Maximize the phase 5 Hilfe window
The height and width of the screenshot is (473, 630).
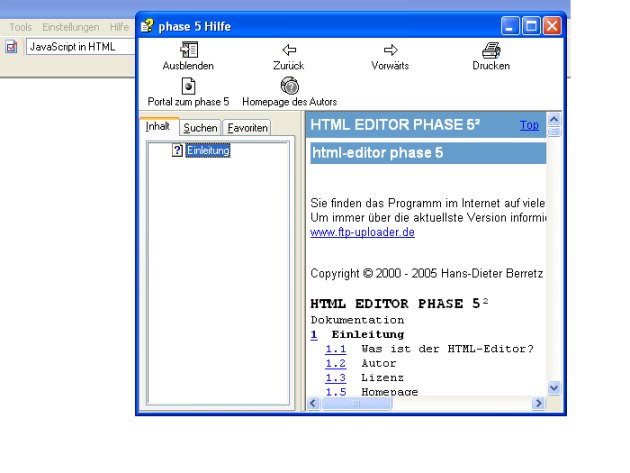531,27
